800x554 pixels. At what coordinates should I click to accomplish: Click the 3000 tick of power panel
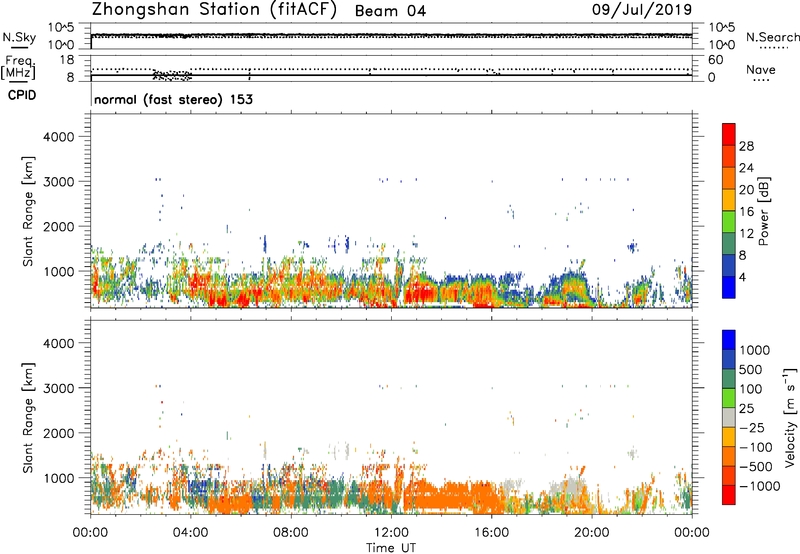(x=59, y=182)
